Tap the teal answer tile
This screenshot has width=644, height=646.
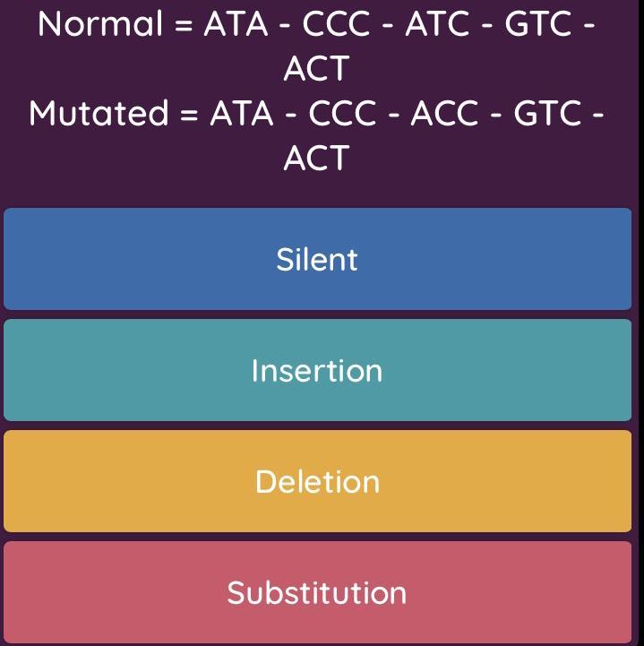(317, 370)
